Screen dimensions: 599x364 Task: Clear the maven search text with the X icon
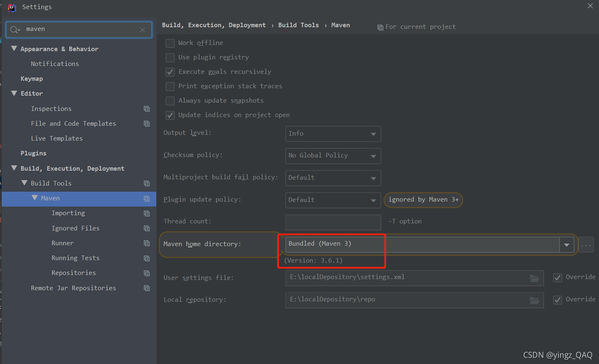click(x=142, y=30)
